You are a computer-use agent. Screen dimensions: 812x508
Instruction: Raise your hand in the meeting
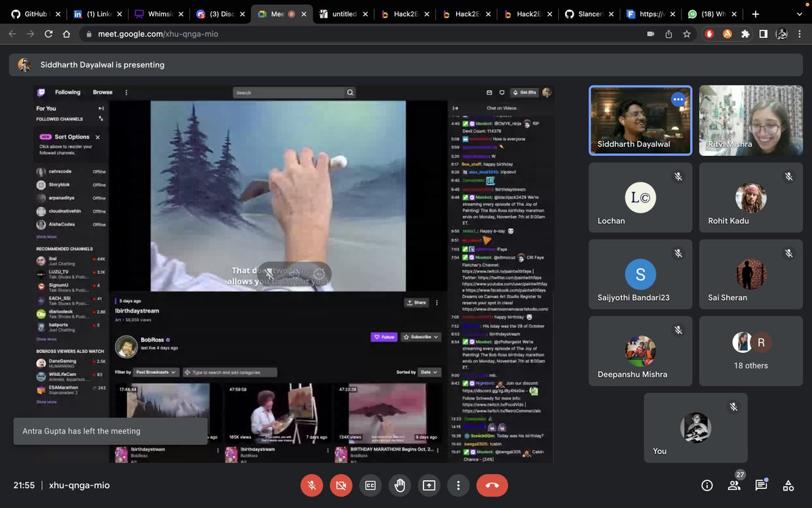(400, 485)
